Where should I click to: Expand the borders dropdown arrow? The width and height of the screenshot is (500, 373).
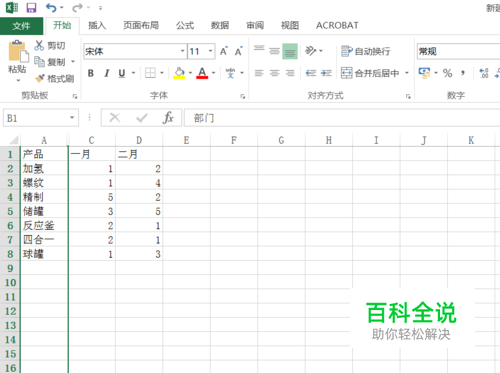(162, 73)
